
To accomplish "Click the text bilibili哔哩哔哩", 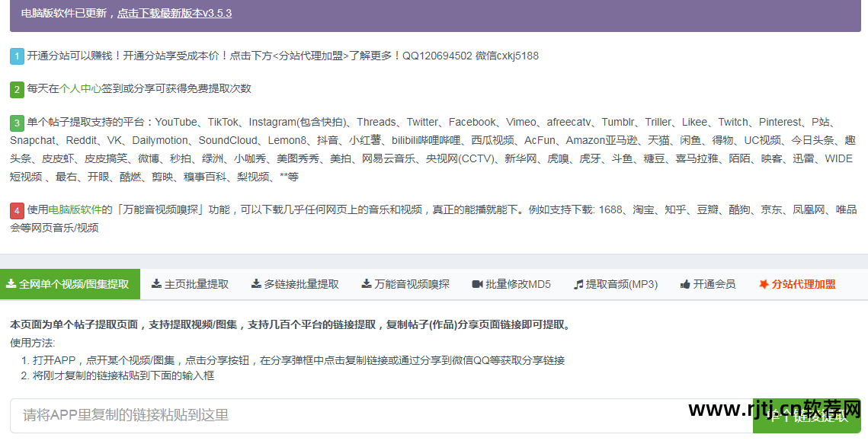I will [426, 140].
